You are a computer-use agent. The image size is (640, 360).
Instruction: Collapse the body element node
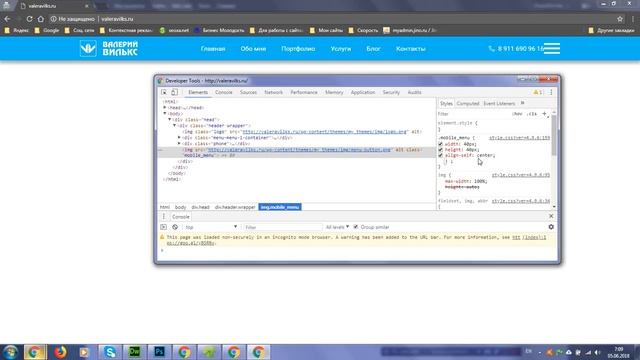tap(165, 113)
